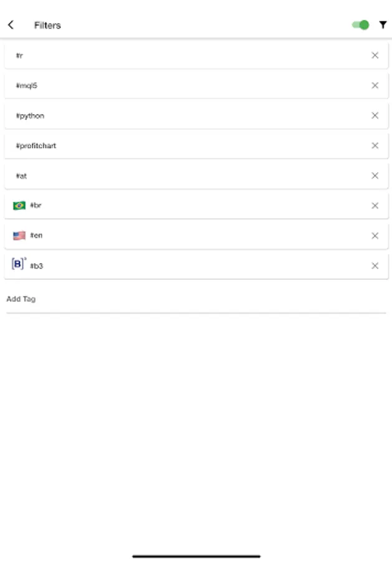The image size is (392, 561).
Task: Tap the home indicator bar
Action: (196, 556)
